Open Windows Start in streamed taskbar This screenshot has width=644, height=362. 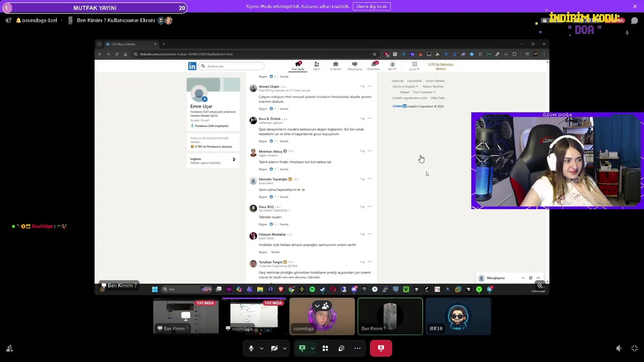click(x=155, y=289)
